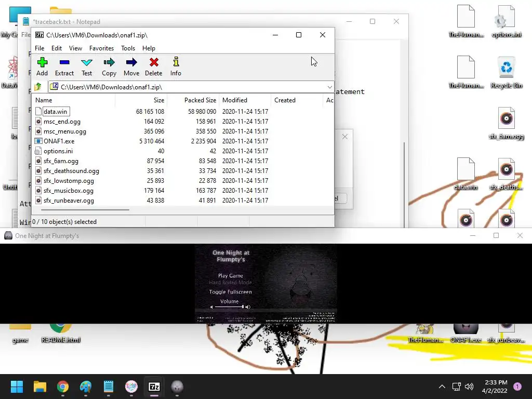Open the network tray icon
The image size is (532, 399).
(456, 387)
